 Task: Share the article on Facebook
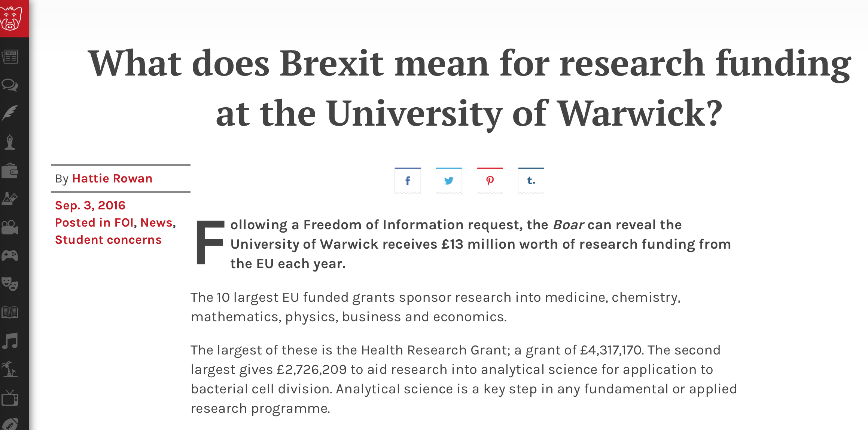pos(408,181)
